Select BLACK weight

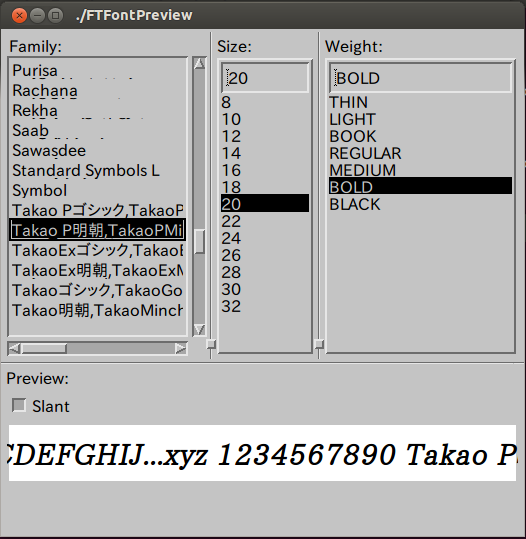420,204
